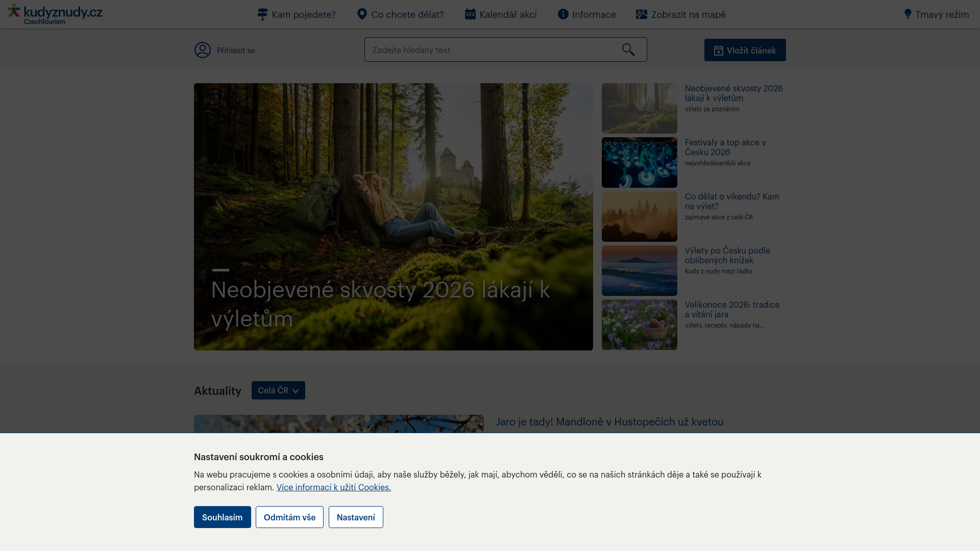Open the Easter basket thumbnail
The image size is (980, 551).
click(640, 324)
